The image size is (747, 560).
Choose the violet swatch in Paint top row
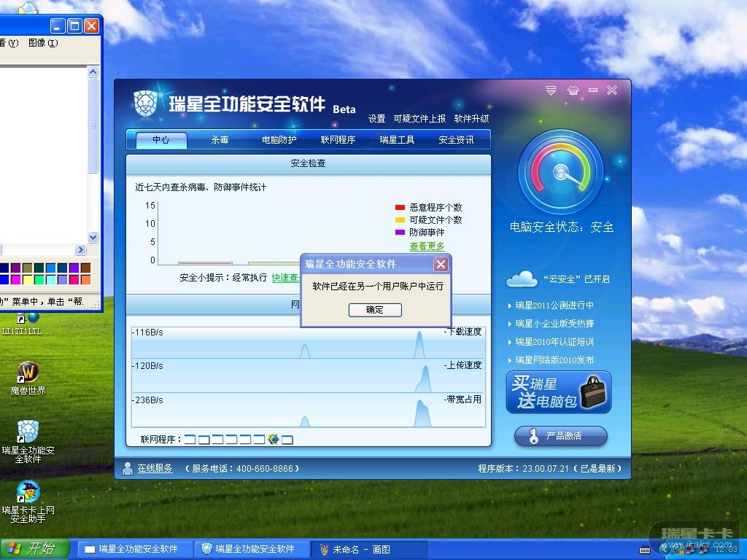(x=74, y=268)
